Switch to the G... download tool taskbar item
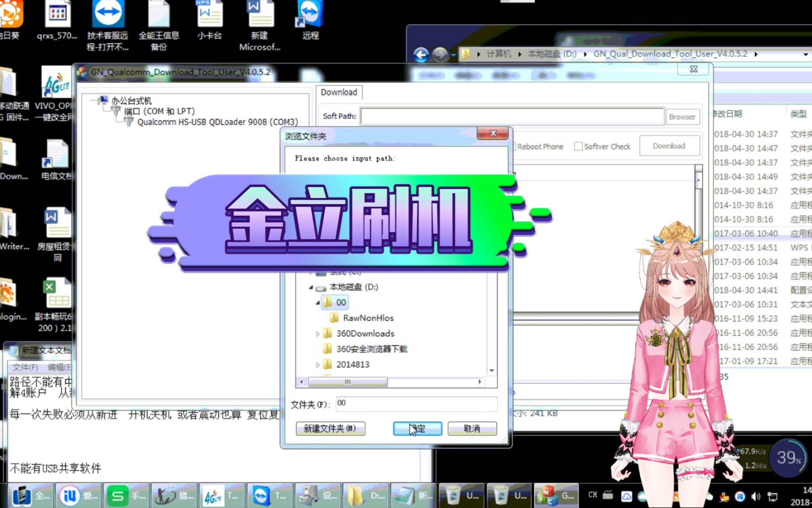Viewport: 812px width, 508px height. tap(557, 495)
